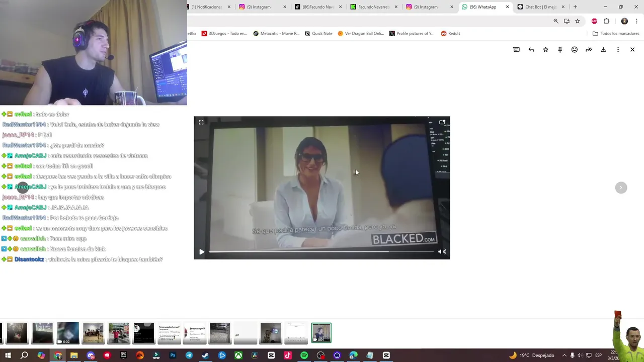
Task: Open the Chrome three-dot menu
Action: [636, 21]
